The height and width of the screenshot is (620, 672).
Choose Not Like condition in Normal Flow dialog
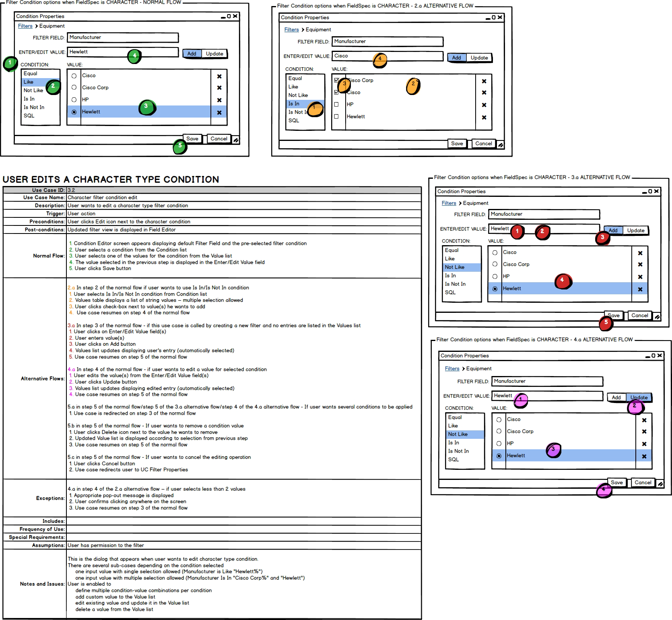(x=41, y=91)
